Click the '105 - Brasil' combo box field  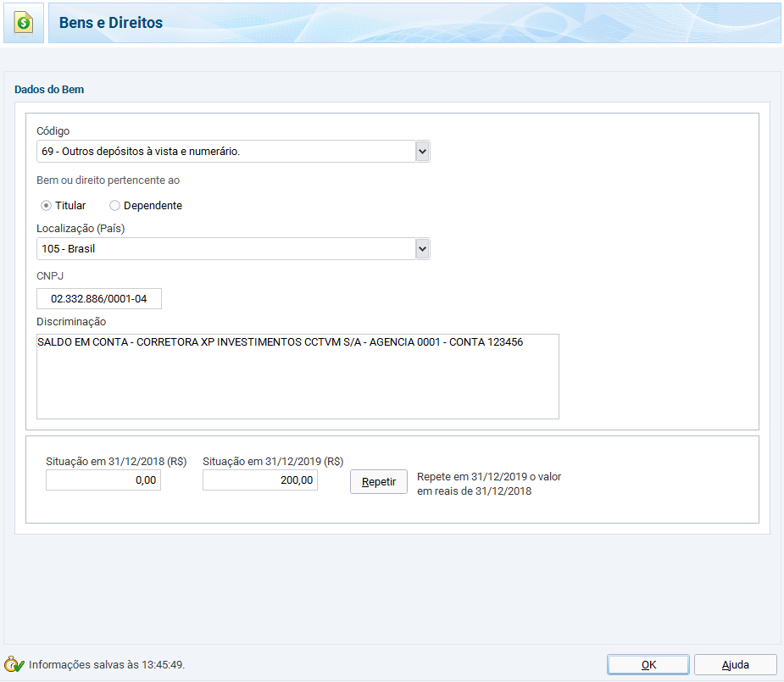225,249
